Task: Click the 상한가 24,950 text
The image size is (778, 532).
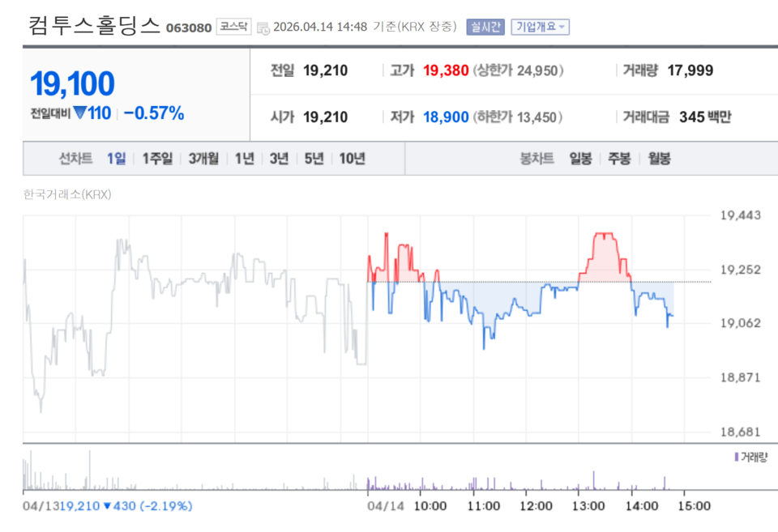Action: (x=519, y=70)
